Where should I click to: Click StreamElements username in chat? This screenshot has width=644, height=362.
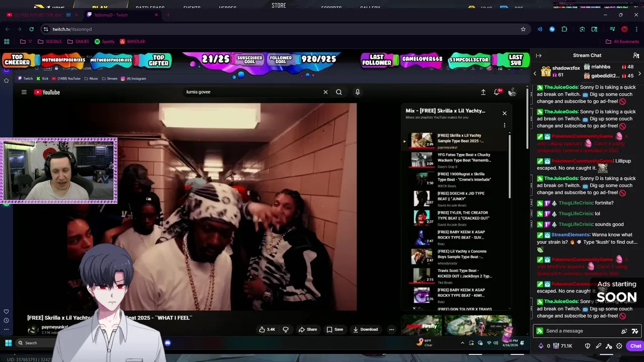tap(570, 235)
